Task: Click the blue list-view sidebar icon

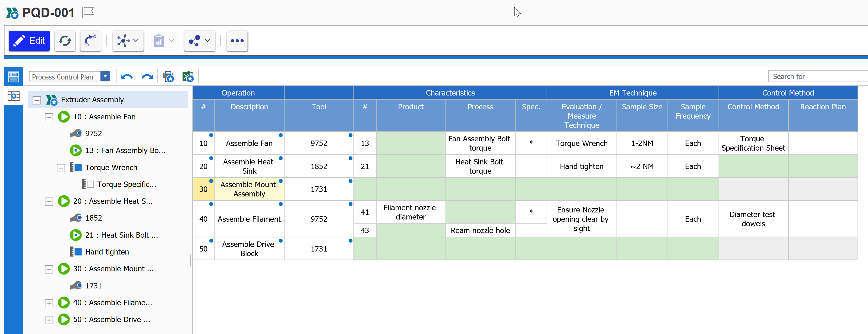Action: pyautogui.click(x=14, y=77)
